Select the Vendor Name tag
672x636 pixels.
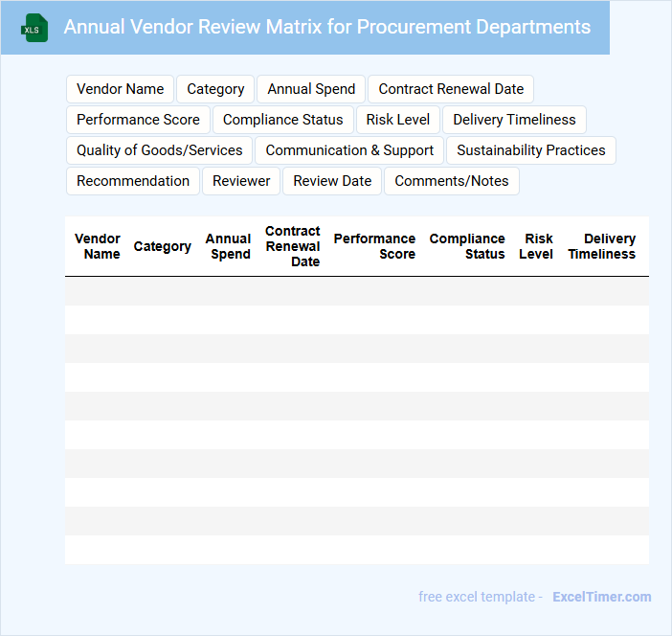coord(120,89)
